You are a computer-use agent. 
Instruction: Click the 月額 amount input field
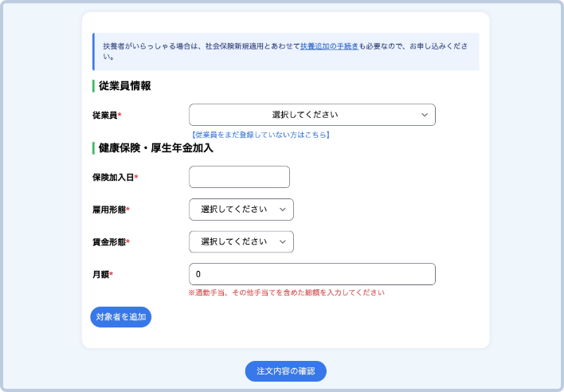[311, 274]
